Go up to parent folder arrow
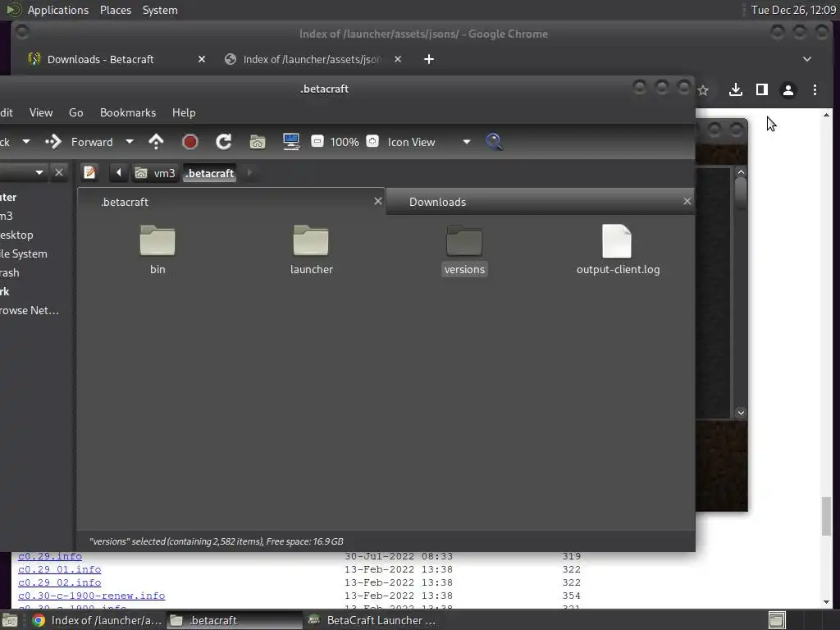The width and height of the screenshot is (840, 630). [x=156, y=142]
